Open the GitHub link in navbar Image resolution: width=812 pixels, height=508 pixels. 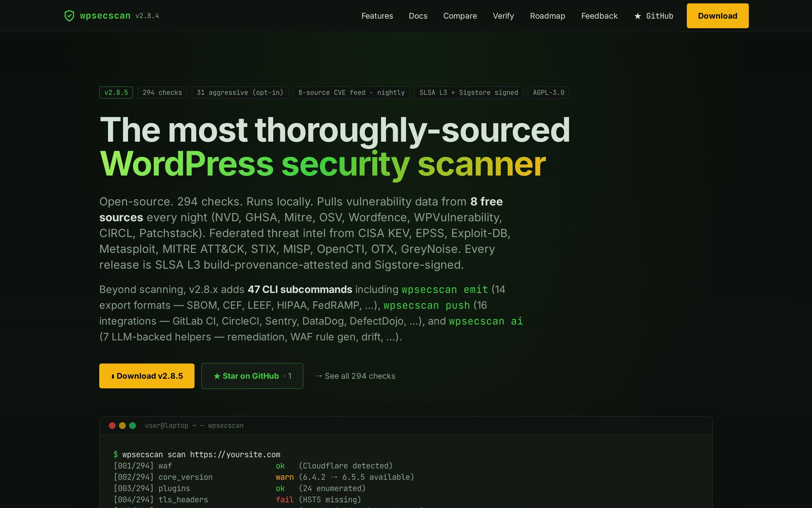(654, 16)
